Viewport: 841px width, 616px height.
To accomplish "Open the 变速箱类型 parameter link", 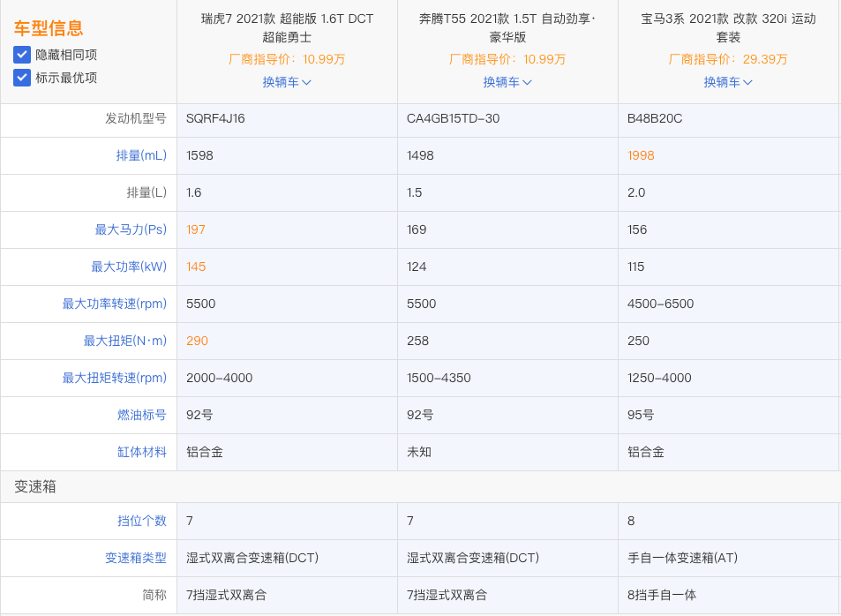I will point(136,558).
